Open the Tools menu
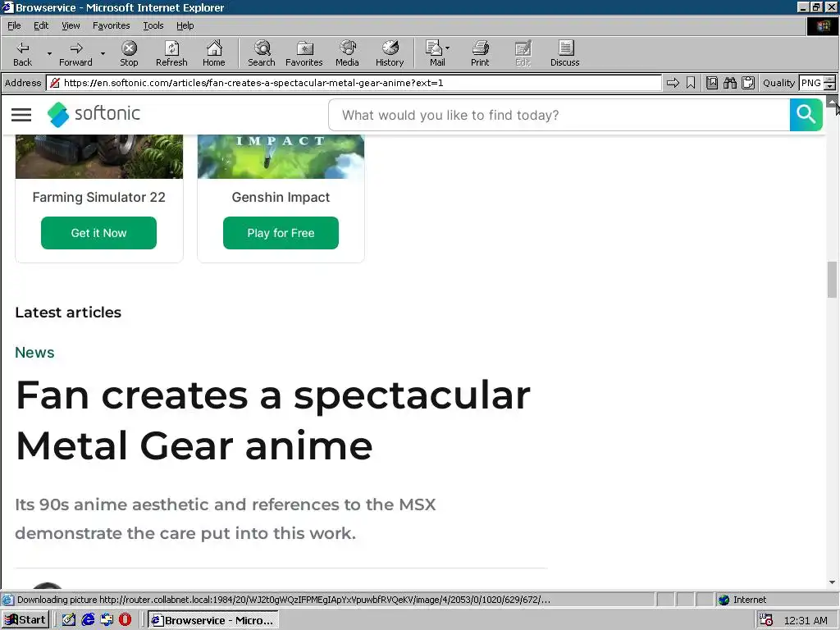 click(153, 25)
